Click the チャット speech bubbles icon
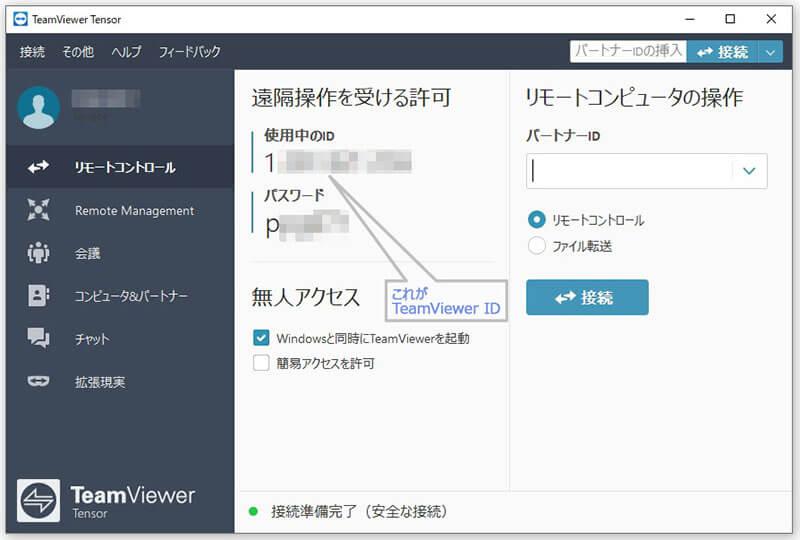The height and width of the screenshot is (540, 800). point(38,338)
